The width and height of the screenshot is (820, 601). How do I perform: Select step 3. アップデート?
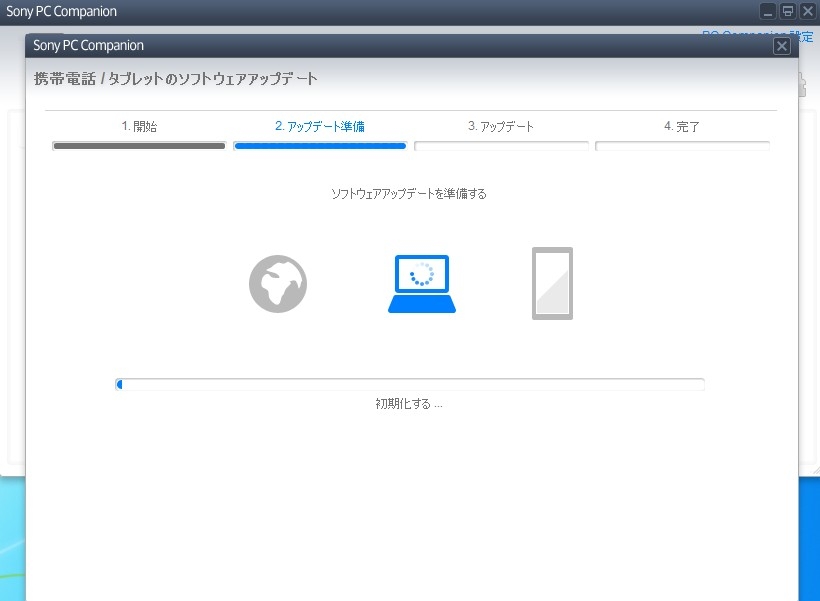pyautogui.click(x=500, y=126)
